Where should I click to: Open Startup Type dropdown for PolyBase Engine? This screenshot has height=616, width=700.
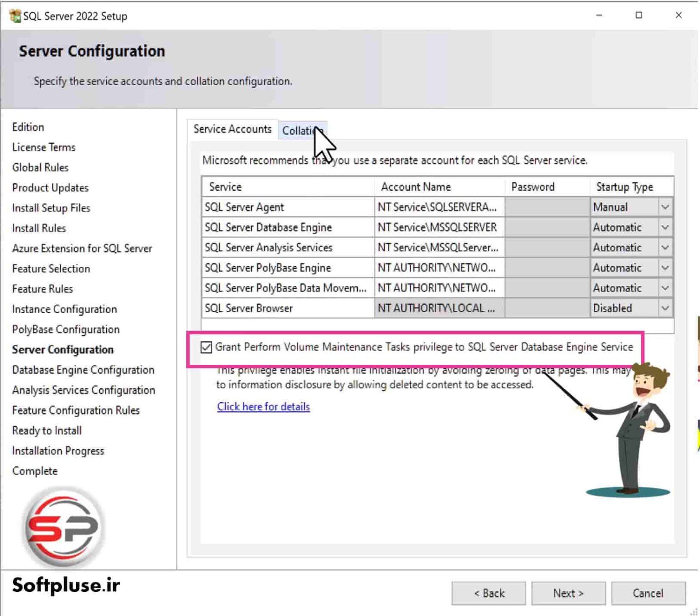point(665,268)
